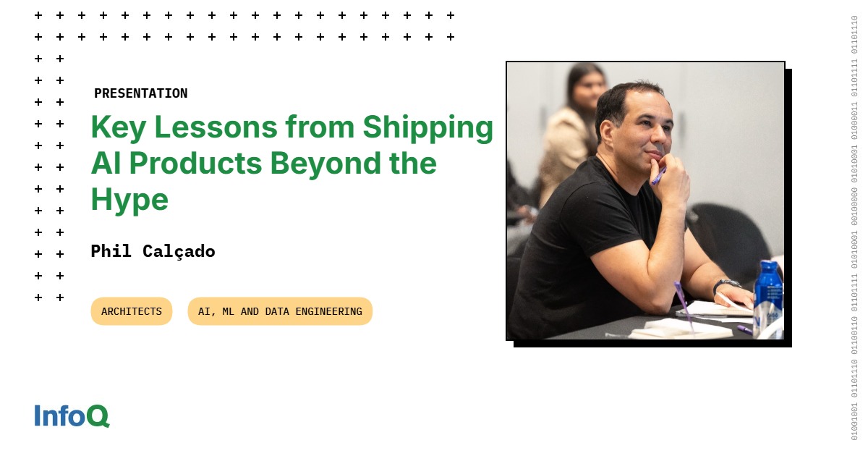This screenshot has height=456, width=868.
Task: Click the title line "Key Lessons from Shipping"
Action: (x=292, y=127)
